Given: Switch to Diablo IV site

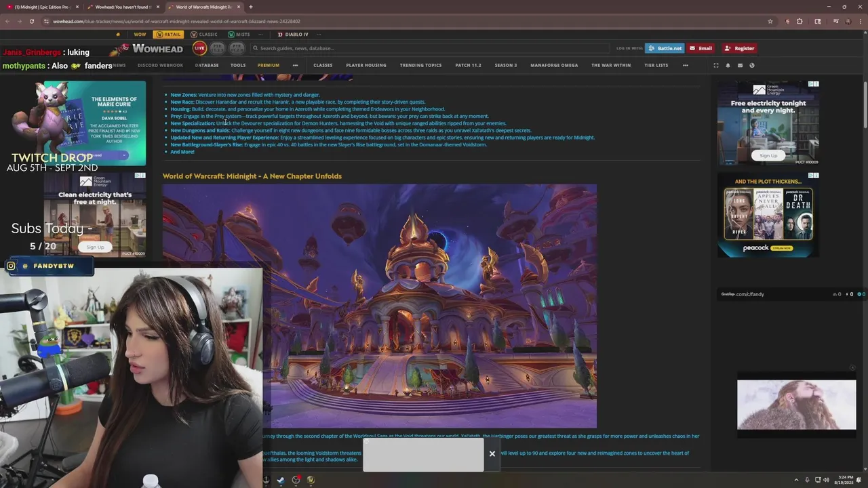Looking at the screenshot, I should 293,35.
